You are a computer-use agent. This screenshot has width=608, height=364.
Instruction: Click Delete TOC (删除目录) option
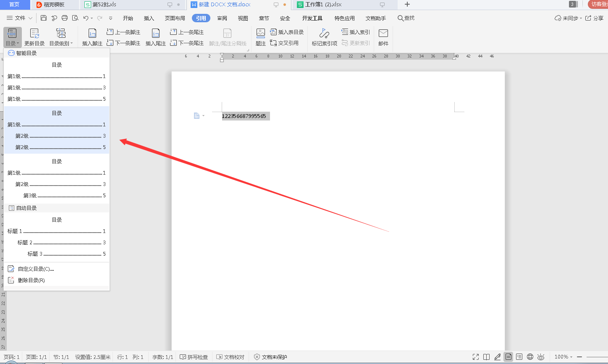pyautogui.click(x=31, y=280)
